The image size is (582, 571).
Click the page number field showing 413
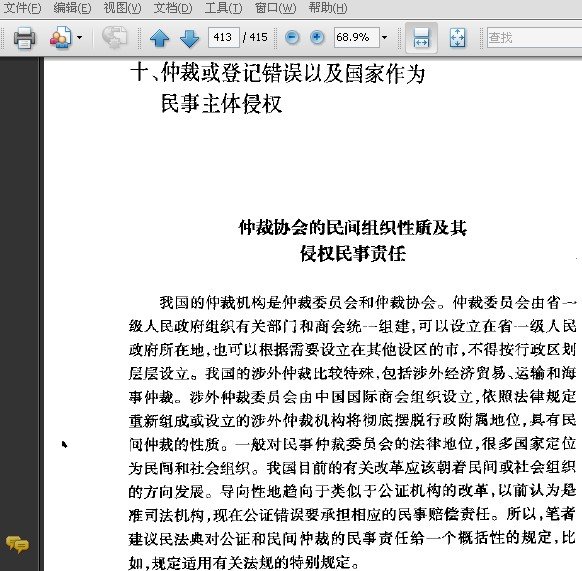click(224, 37)
